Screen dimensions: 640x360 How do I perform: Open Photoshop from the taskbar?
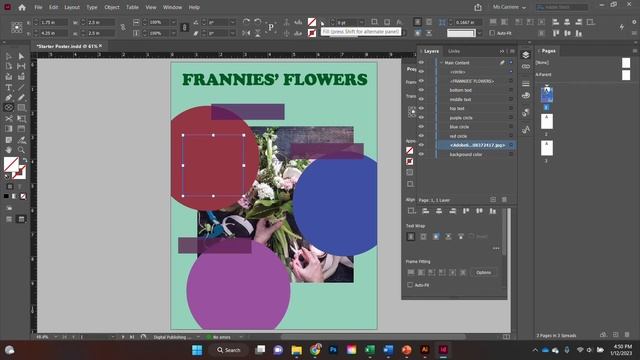(333, 350)
